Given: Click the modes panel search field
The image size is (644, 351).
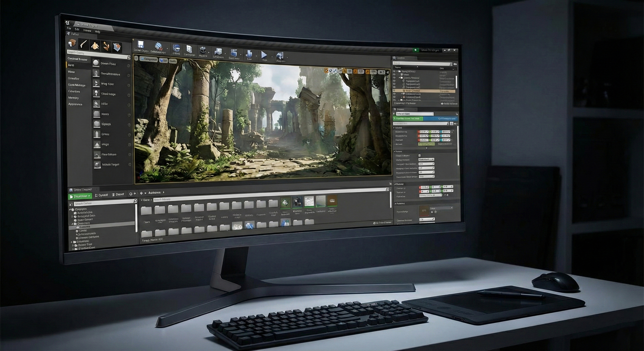Looking at the screenshot, I should (97, 53).
